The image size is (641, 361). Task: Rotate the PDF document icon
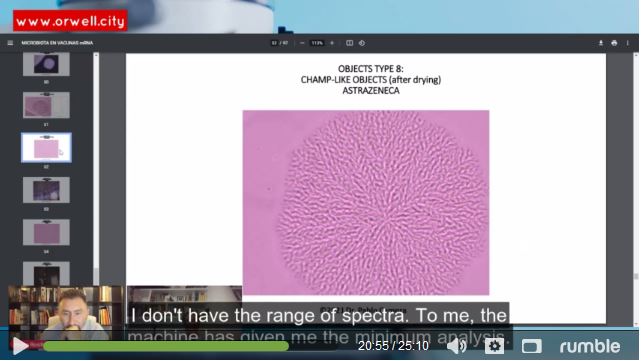[x=362, y=43]
